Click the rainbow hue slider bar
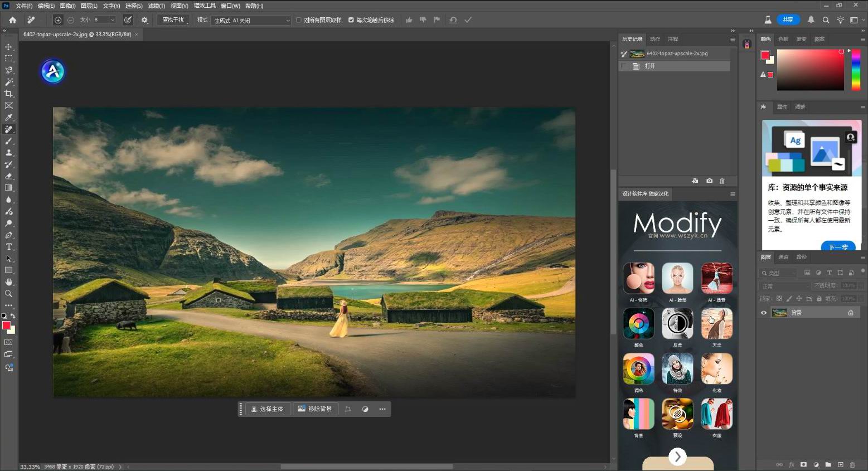The height and width of the screenshot is (471, 868). [856, 70]
